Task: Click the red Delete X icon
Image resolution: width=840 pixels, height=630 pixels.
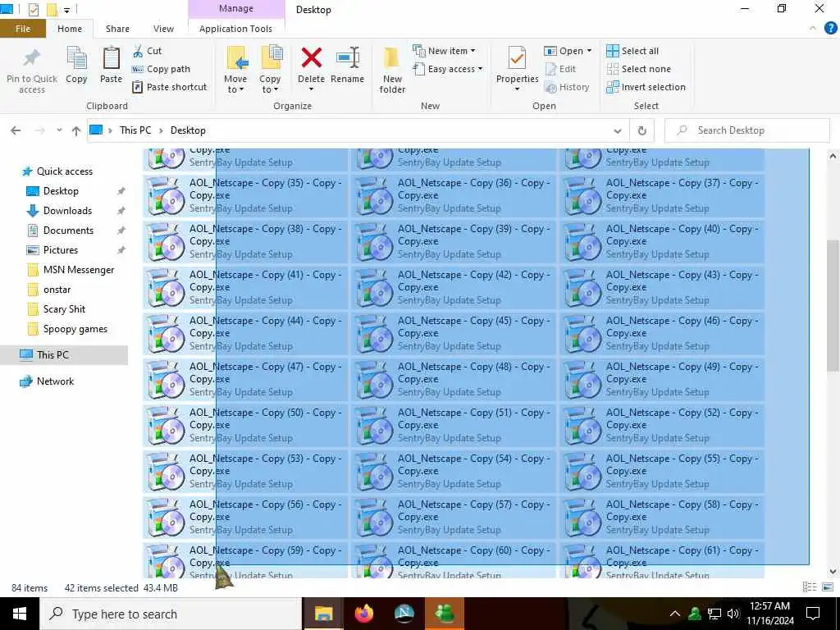Action: tap(311, 58)
